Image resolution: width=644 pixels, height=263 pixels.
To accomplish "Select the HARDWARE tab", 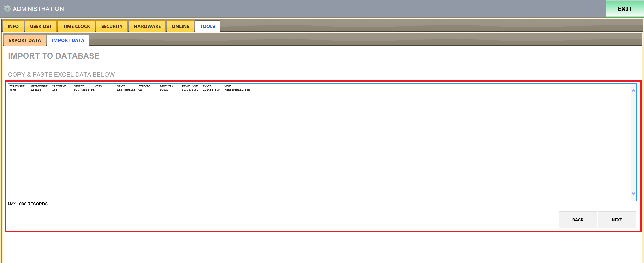I will pos(147,26).
